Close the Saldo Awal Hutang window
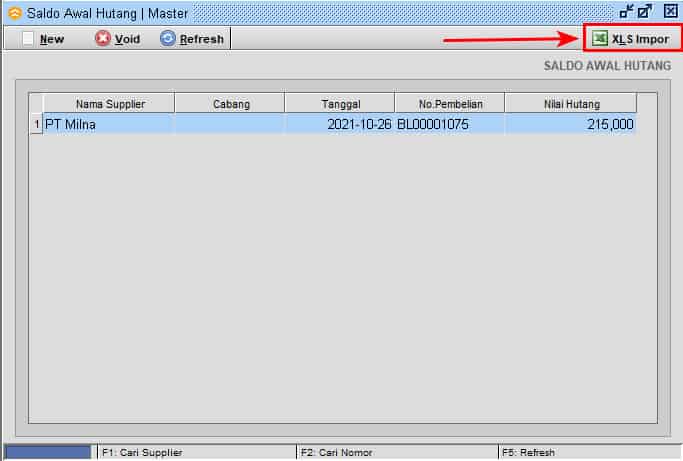 click(x=670, y=12)
